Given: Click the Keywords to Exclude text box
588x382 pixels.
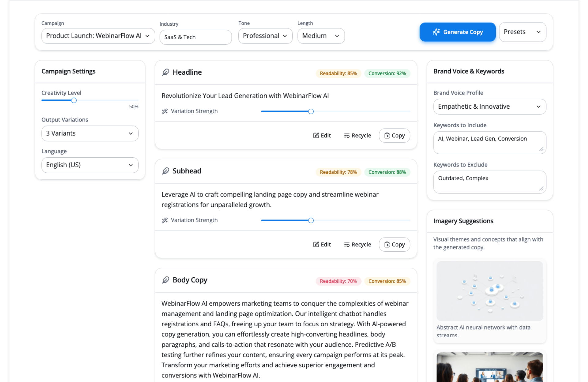Looking at the screenshot, I should [489, 182].
